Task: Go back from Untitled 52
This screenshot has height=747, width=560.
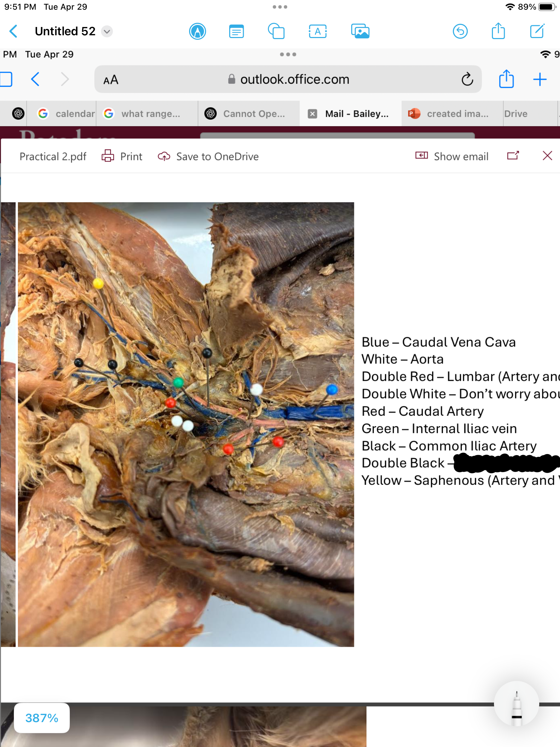Action: coord(13,31)
